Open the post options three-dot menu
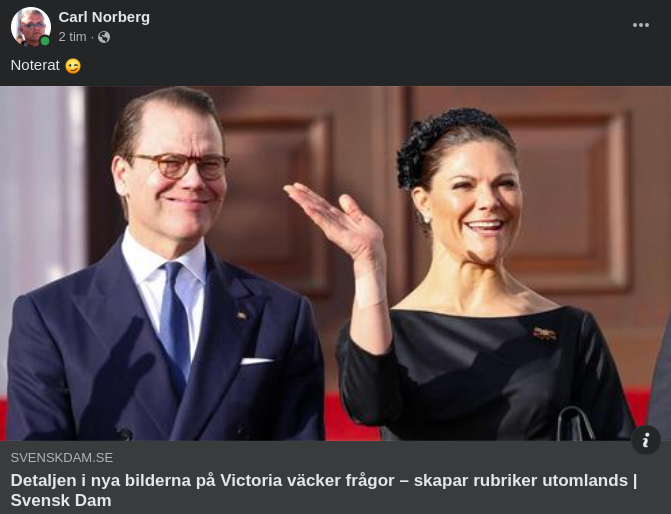Image resolution: width=671 pixels, height=514 pixels. pos(641,25)
